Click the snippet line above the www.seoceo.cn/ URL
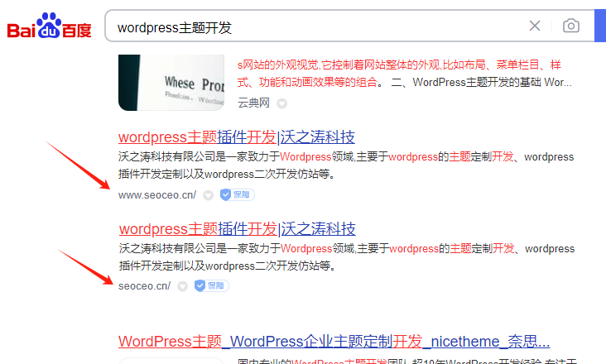The height and width of the screenshot is (364, 606). pos(227,174)
